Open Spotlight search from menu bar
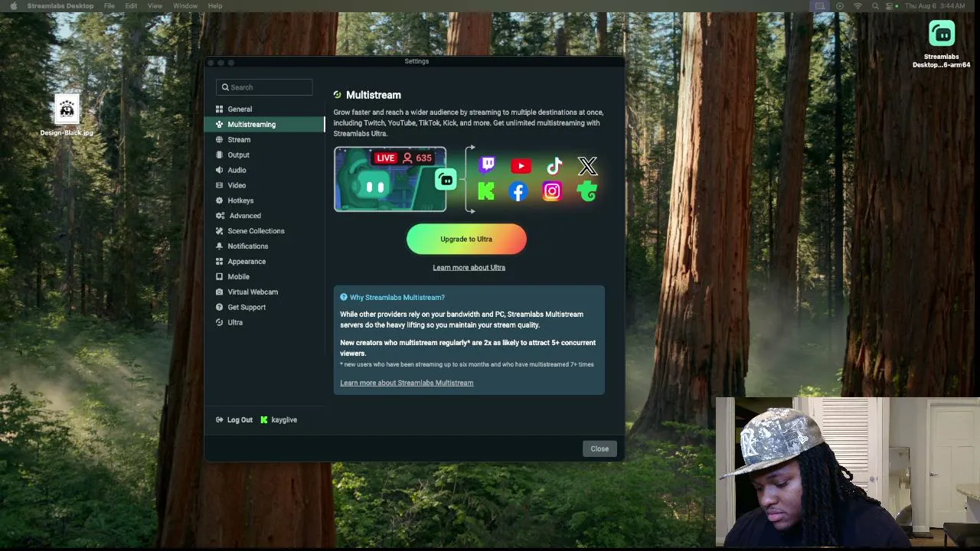 click(x=875, y=6)
